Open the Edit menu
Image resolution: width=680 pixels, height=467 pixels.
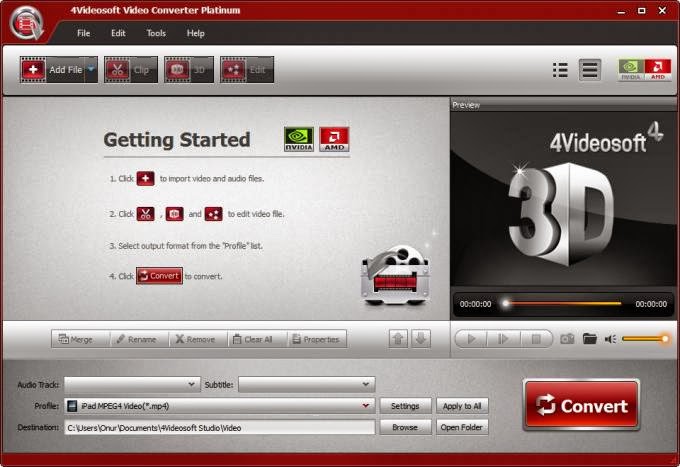point(118,33)
